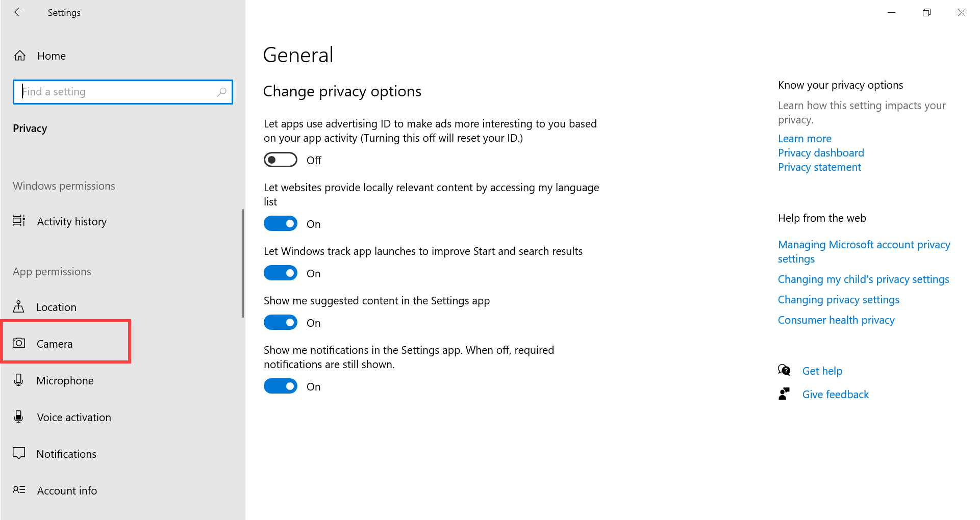Click the Home icon in sidebar
The height and width of the screenshot is (520, 980).
20,56
